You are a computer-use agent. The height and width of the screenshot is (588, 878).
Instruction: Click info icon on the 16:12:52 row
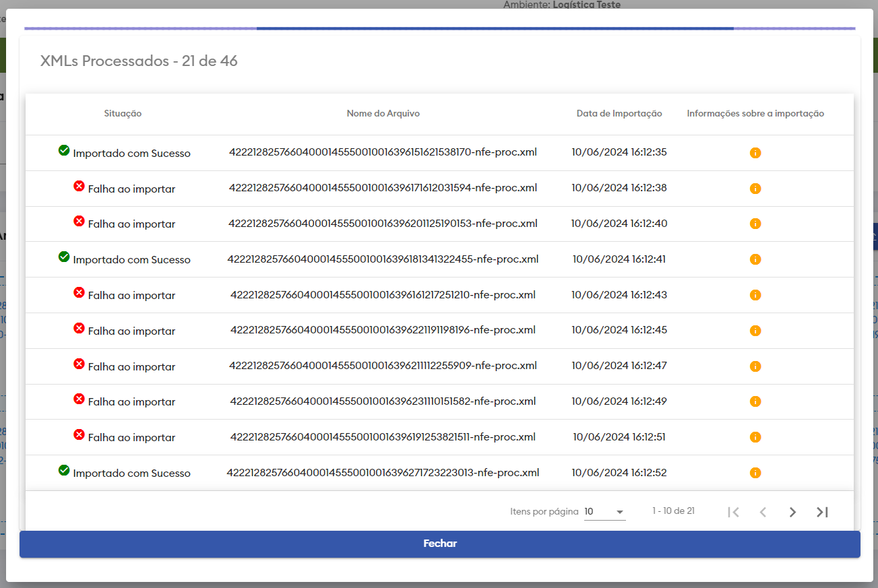(755, 473)
